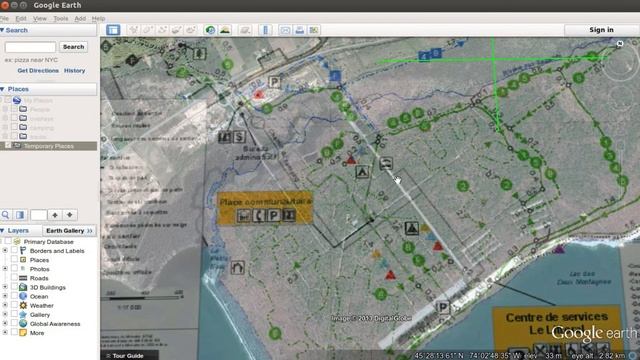Enable the Primary Database checkbox
This screenshot has width=640, height=360.
8,242
